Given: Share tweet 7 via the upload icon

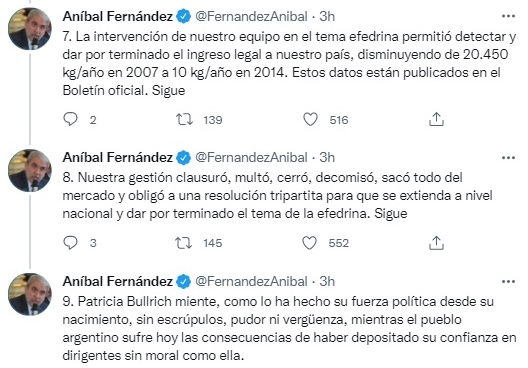Looking at the screenshot, I should 436,119.
